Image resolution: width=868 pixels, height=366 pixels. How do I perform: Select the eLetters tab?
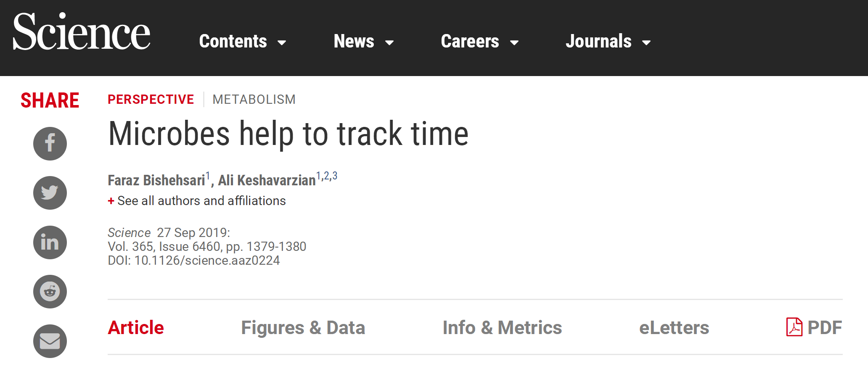674,328
